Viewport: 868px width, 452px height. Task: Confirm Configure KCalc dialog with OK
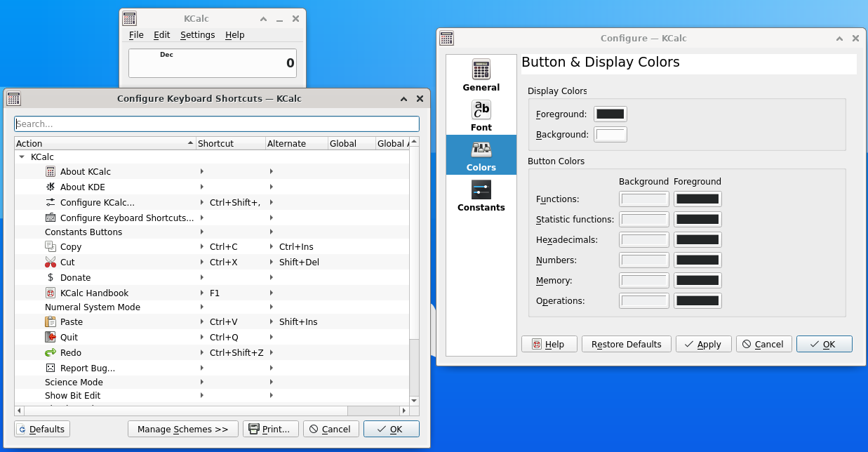(824, 344)
